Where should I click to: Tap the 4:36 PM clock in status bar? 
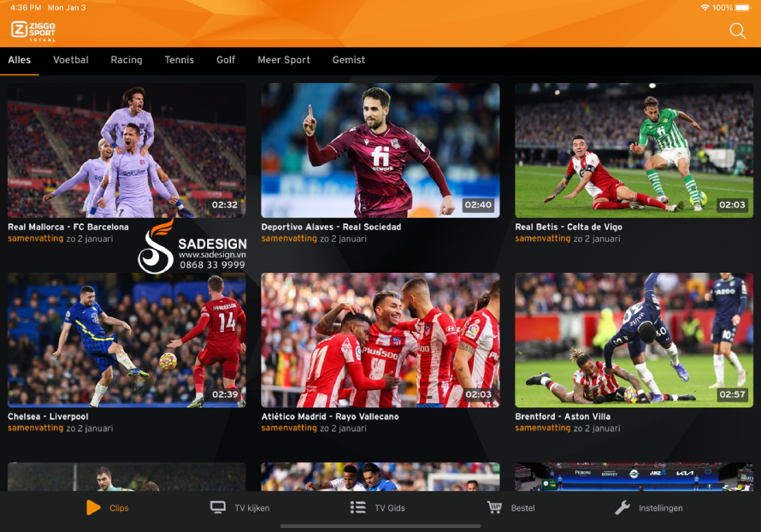26,8
